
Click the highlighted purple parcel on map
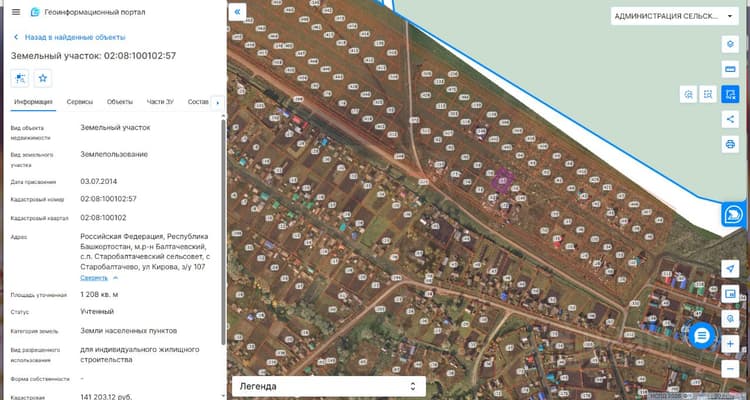pyautogui.click(x=503, y=181)
